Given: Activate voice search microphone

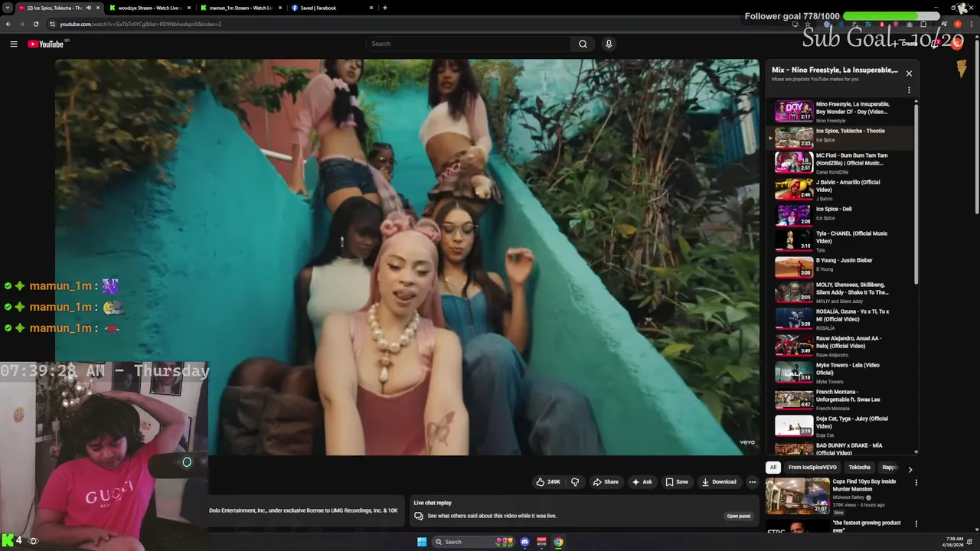Looking at the screenshot, I should (609, 44).
